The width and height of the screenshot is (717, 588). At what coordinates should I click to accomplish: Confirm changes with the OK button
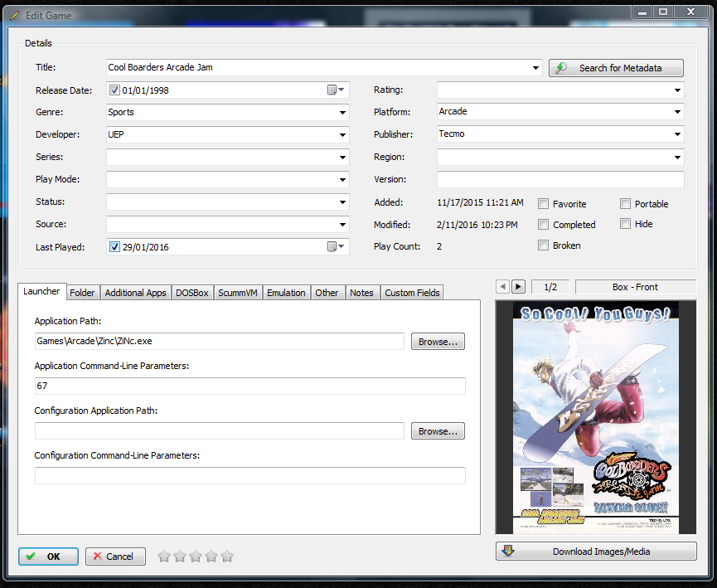(48, 556)
